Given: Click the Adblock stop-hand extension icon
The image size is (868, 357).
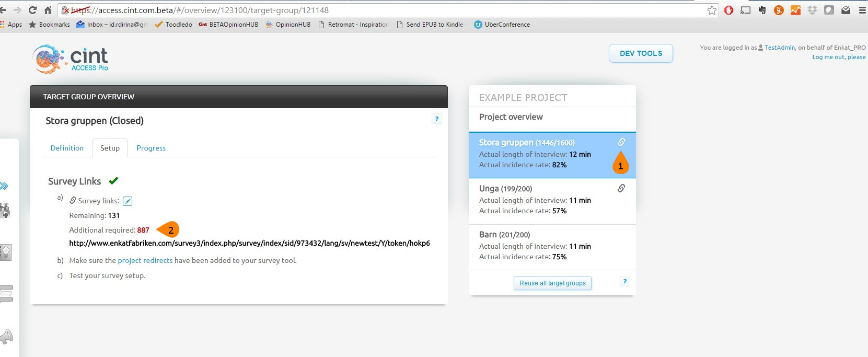Looking at the screenshot, I should [x=728, y=10].
